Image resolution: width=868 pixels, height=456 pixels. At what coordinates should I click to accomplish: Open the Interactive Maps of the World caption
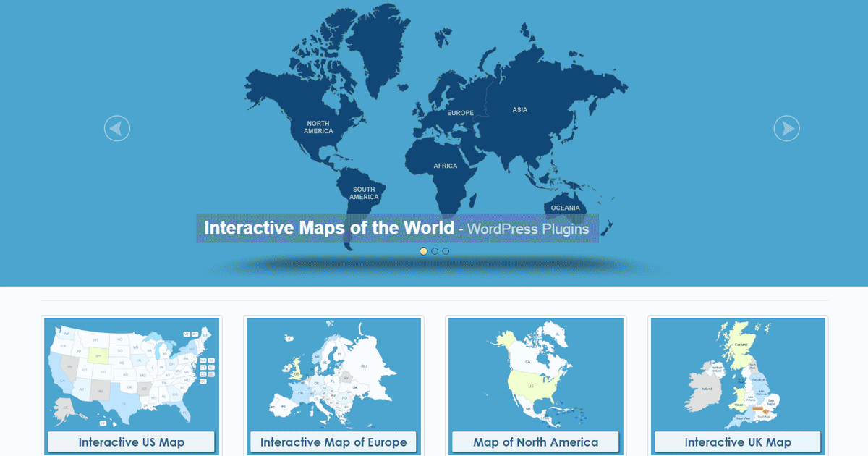(x=397, y=228)
